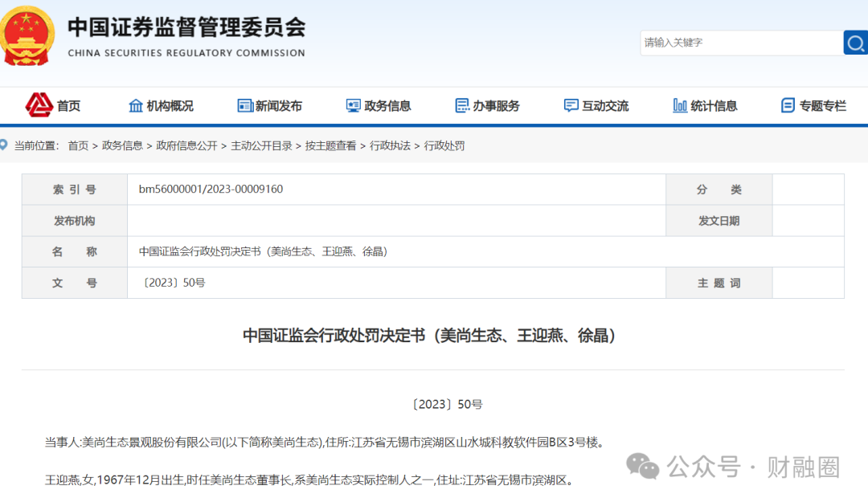Click the 当前位置 breadcrumb label
The height and width of the screenshot is (502, 868).
click(36, 145)
